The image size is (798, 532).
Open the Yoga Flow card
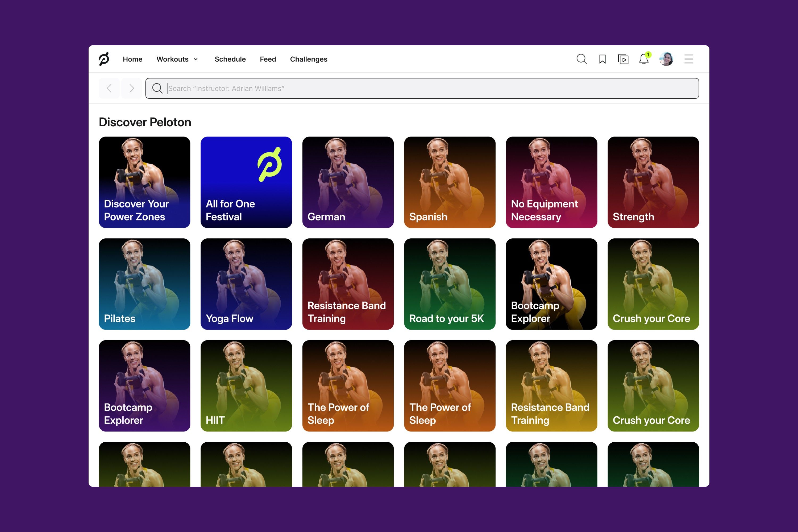[246, 284]
